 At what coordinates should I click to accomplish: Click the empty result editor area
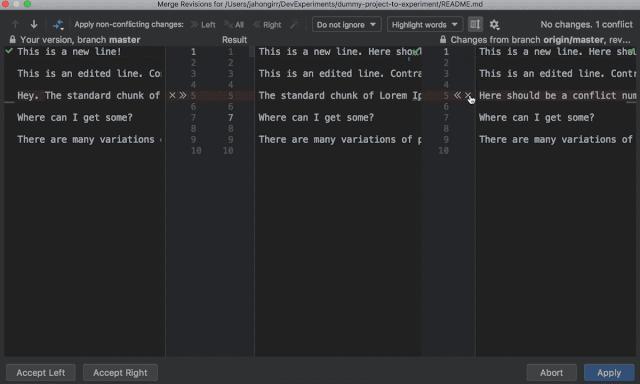[338, 253]
